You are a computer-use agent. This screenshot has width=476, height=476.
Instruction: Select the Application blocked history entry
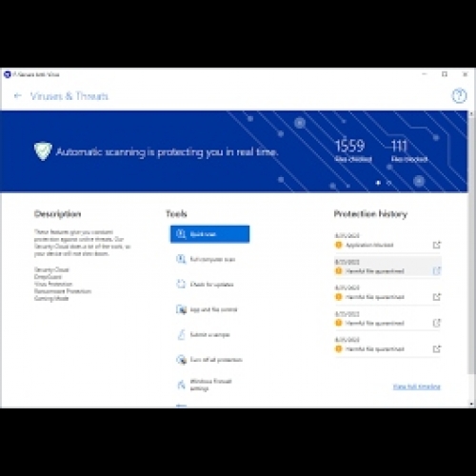[387, 241]
